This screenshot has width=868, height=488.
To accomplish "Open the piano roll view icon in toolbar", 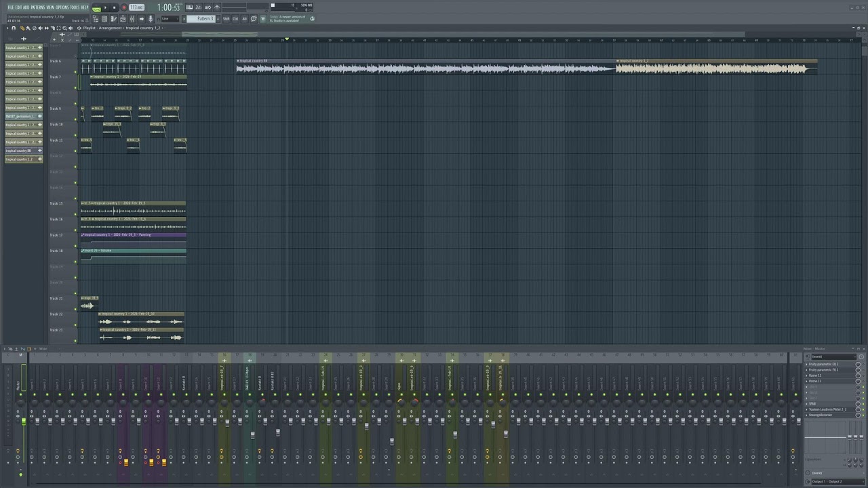I will click(114, 18).
